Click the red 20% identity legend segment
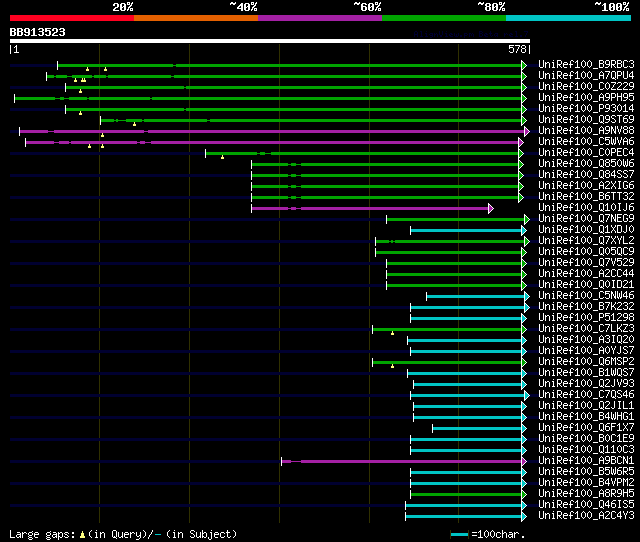The width and height of the screenshot is (640, 542). [72, 18]
